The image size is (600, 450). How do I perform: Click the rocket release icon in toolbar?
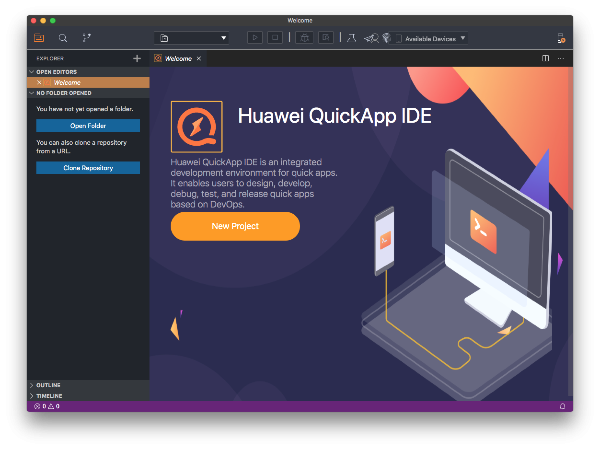tap(371, 38)
